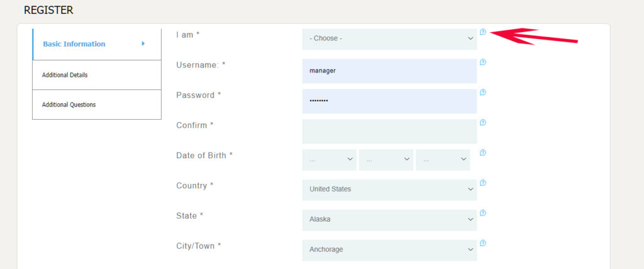Click the "City/Town *" label
The image size is (644, 269).
click(199, 246)
